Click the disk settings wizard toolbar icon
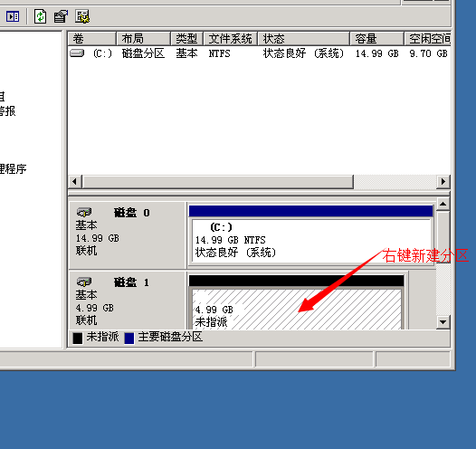 point(82,16)
